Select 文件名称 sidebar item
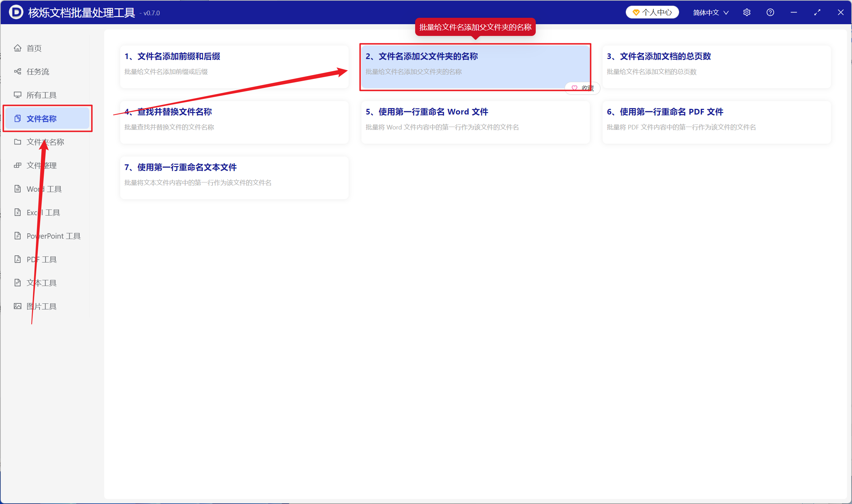 pos(47,118)
